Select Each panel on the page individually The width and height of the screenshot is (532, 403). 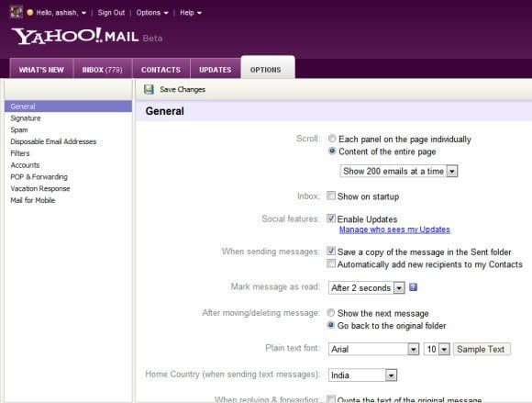click(332, 139)
